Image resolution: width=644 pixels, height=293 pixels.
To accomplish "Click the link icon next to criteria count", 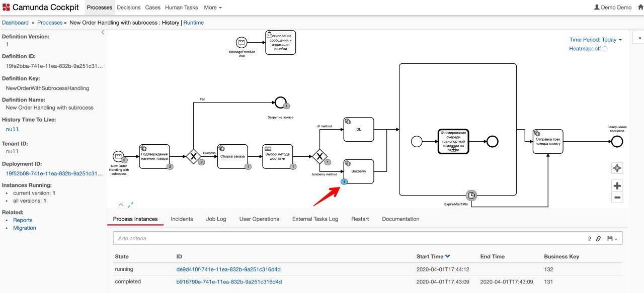I will (x=598, y=239).
